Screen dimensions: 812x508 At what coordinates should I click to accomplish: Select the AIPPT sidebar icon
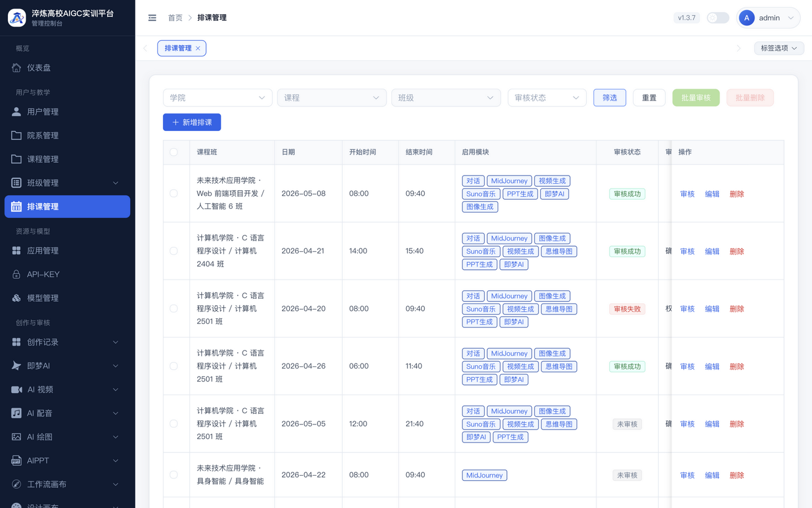tap(16, 461)
